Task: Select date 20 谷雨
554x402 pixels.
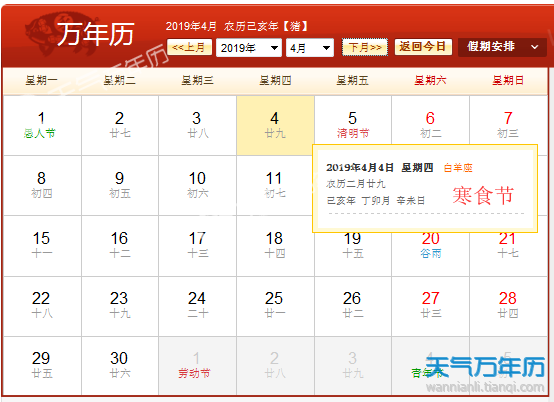Action: coord(430,254)
